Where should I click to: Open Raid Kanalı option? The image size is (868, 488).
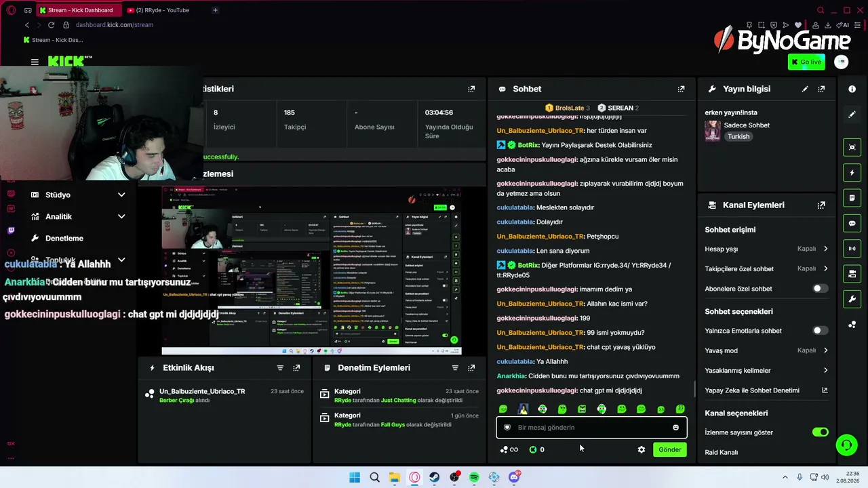point(722,452)
